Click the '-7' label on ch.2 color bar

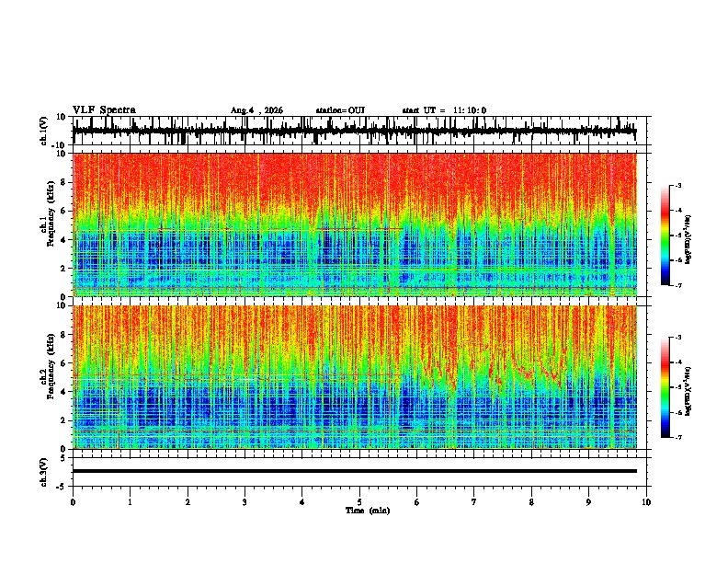[x=677, y=437]
